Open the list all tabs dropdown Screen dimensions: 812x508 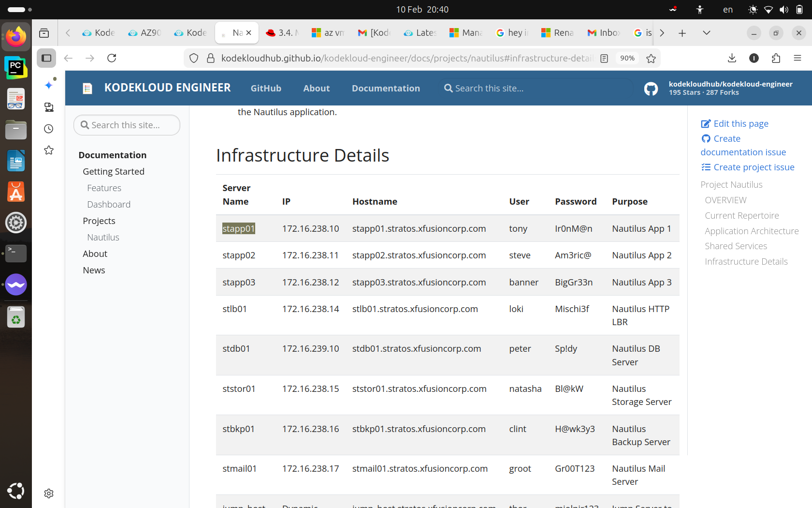[x=706, y=33]
